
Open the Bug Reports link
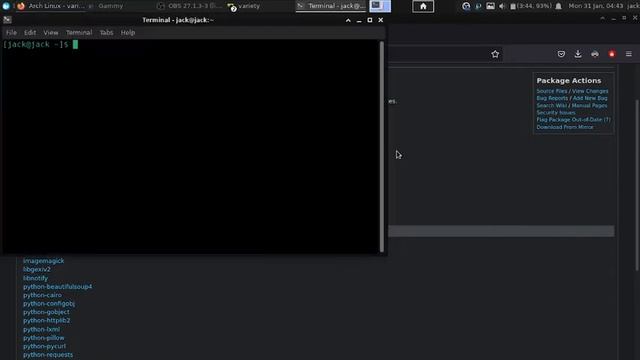coord(552,98)
